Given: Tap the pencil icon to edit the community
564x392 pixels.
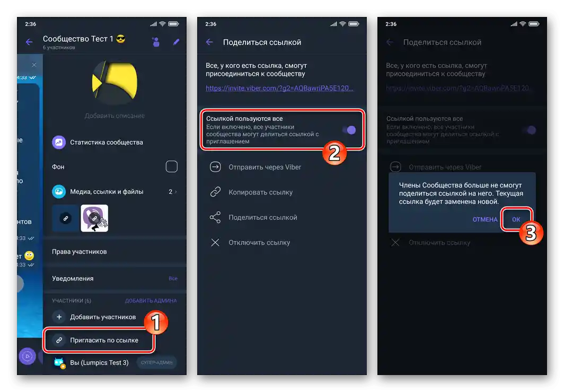Looking at the screenshot, I should 176,42.
